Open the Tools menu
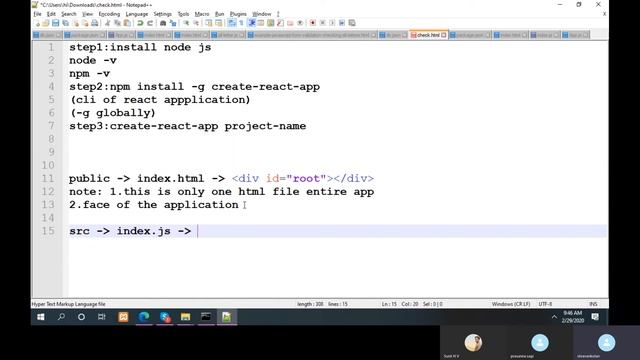Viewport: 640px width, 360px height. (183, 14)
